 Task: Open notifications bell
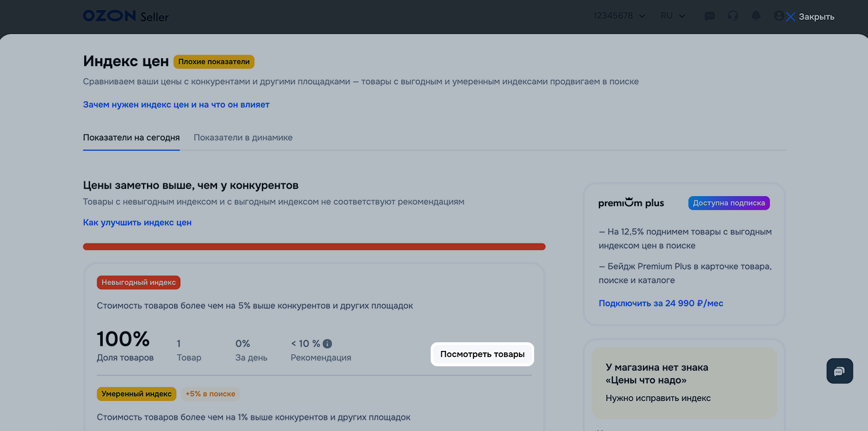pyautogui.click(x=756, y=16)
